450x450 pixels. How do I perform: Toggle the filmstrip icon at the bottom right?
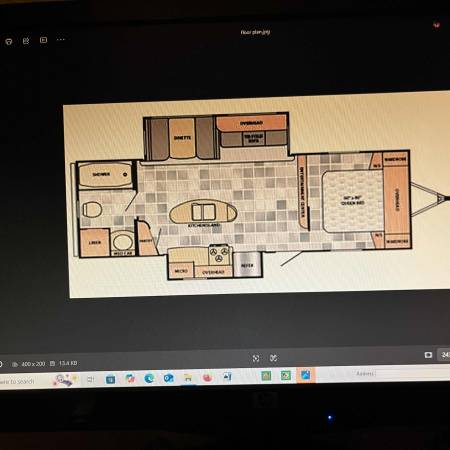428,355
